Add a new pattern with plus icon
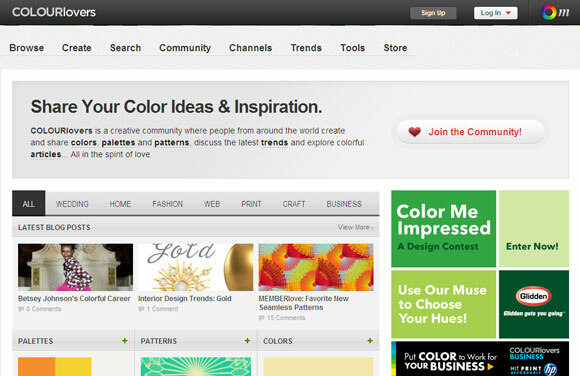 [247, 341]
